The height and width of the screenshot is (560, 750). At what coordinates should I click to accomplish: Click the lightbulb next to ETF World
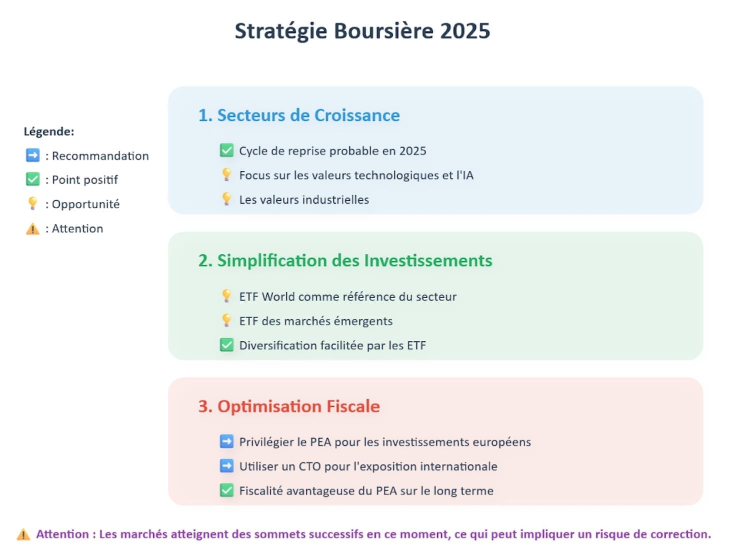[226, 296]
